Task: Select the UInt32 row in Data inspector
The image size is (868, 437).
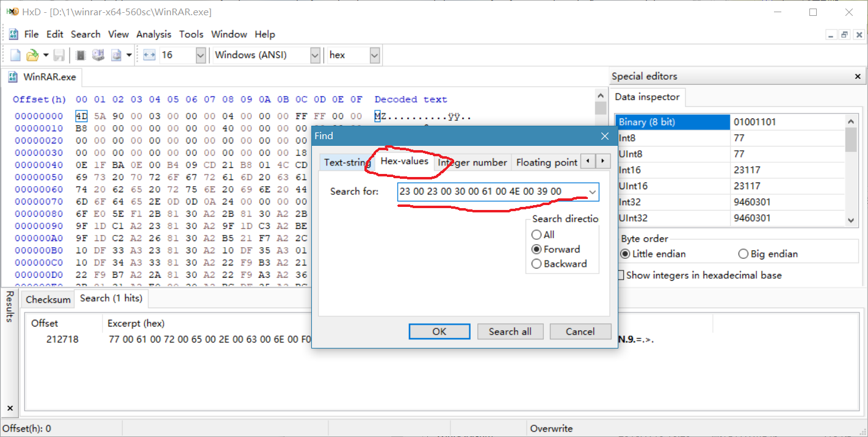Action: click(x=730, y=218)
